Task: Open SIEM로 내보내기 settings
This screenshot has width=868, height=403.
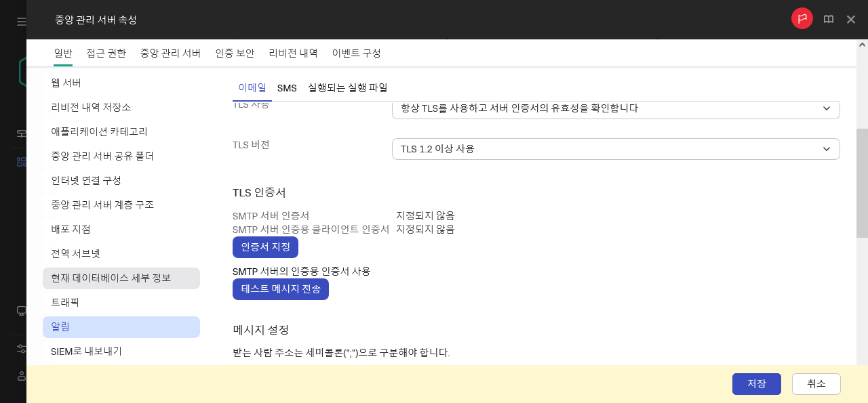Action: (x=87, y=351)
